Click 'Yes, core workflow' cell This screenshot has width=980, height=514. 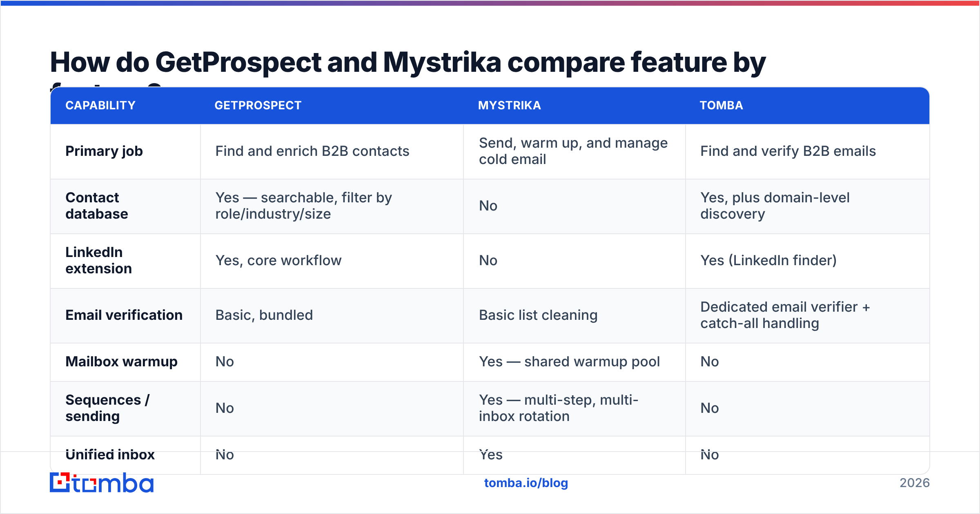[278, 260]
